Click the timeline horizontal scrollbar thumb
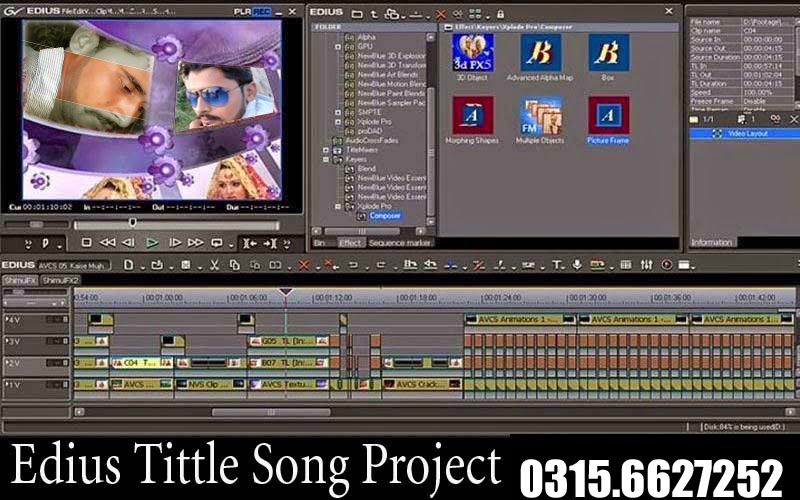Image resolution: width=800 pixels, height=500 pixels. (x=271, y=412)
